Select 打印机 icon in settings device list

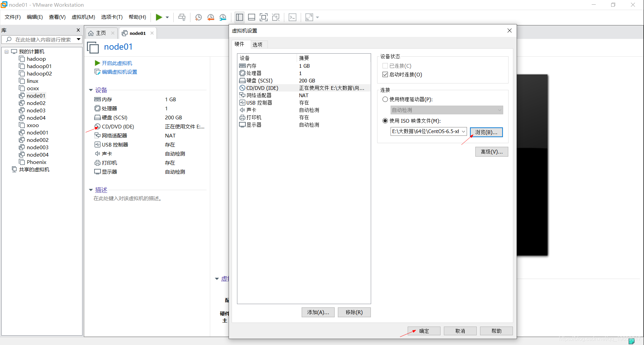coord(242,117)
